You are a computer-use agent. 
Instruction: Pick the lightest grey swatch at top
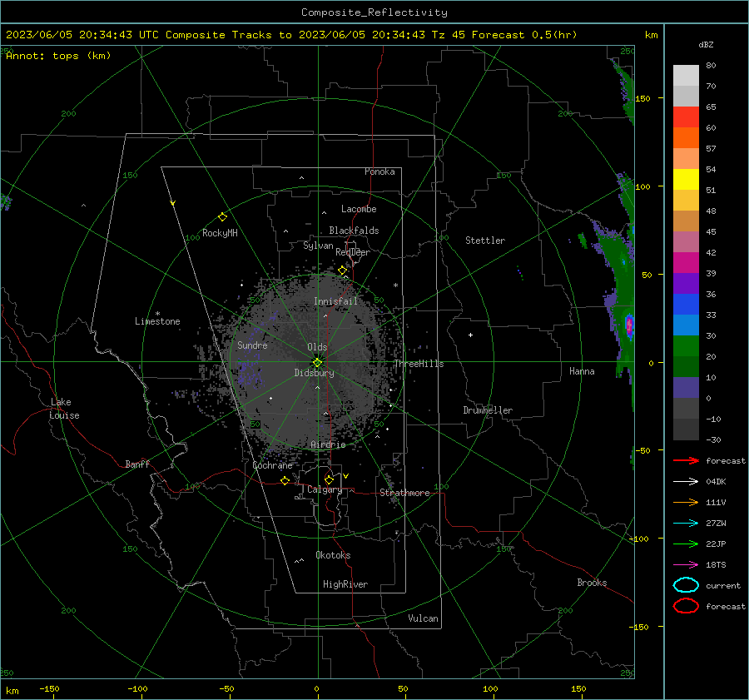coord(686,75)
